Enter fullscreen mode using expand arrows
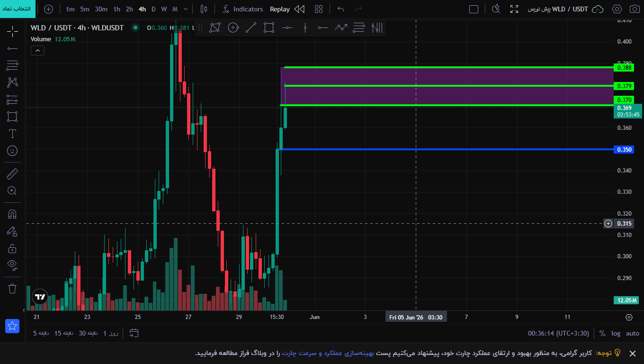The width and height of the screenshot is (644, 364). click(514, 9)
